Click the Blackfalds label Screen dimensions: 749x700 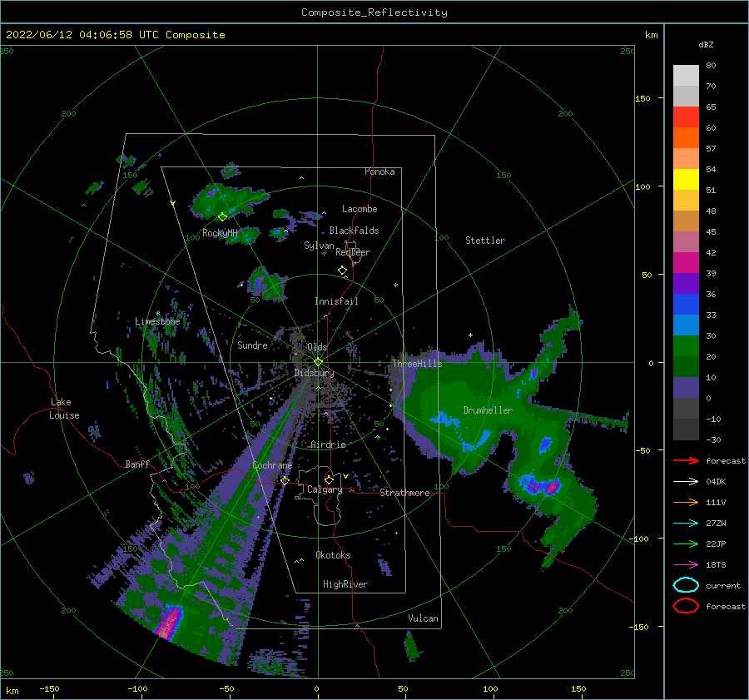click(354, 231)
